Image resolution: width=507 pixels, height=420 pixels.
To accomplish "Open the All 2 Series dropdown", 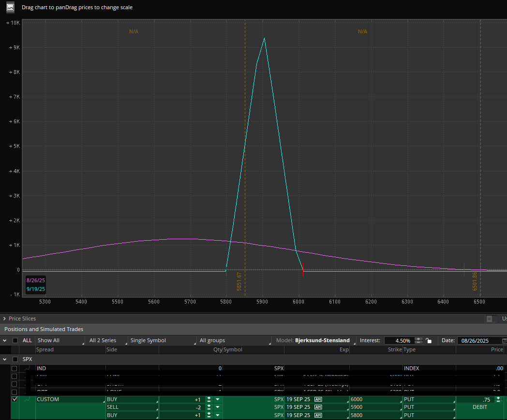I will tap(107, 341).
